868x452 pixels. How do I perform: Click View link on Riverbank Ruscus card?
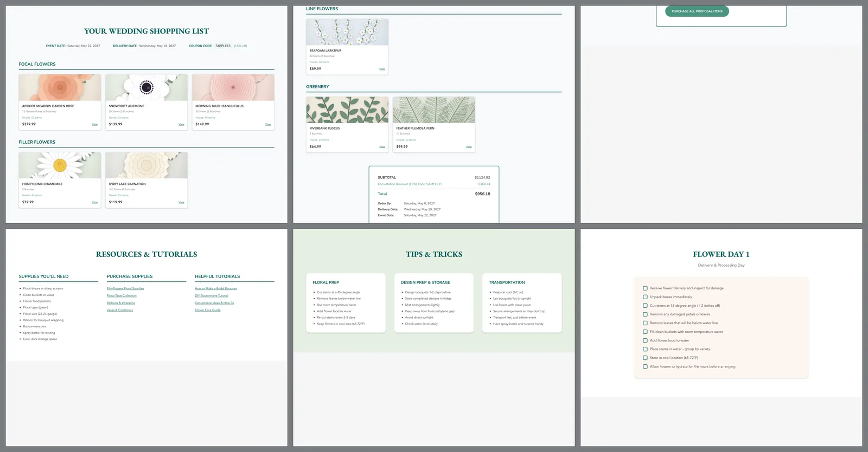point(382,147)
